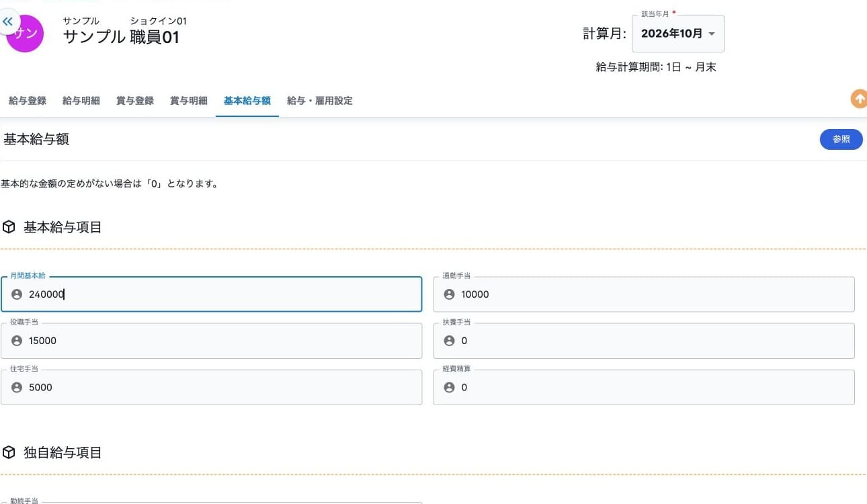Click the 給与計算期間: 1日 ~ 月末 text
The image size is (867, 504).
pyautogui.click(x=656, y=67)
